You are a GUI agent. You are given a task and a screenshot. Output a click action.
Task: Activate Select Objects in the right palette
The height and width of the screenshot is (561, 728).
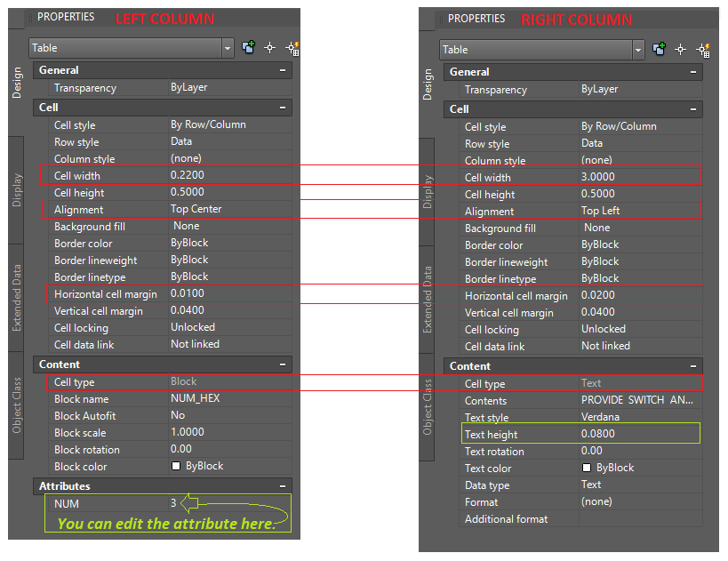click(680, 48)
